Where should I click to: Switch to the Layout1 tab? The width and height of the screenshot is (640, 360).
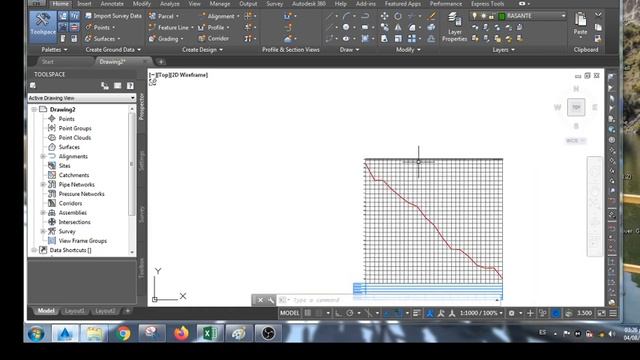74,311
